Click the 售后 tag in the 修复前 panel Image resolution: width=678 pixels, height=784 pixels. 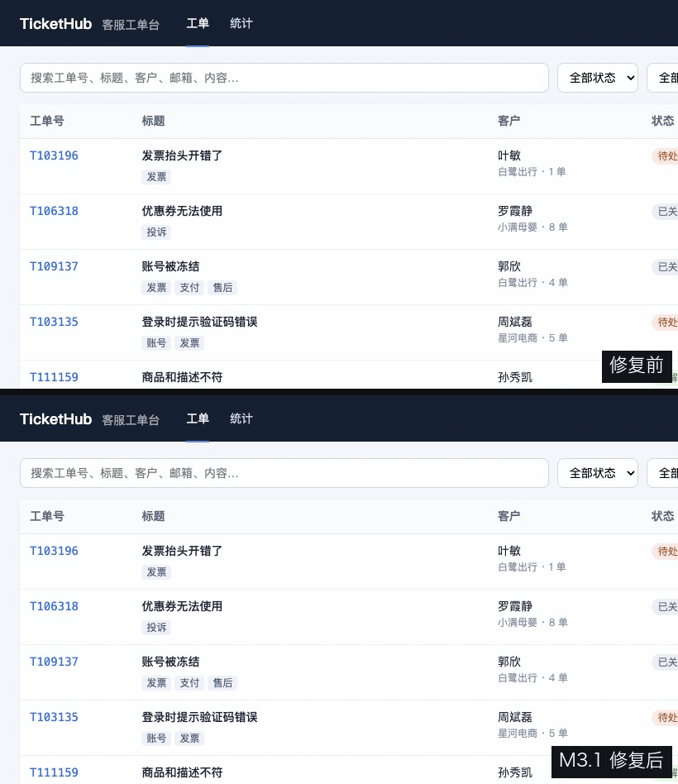point(222,288)
